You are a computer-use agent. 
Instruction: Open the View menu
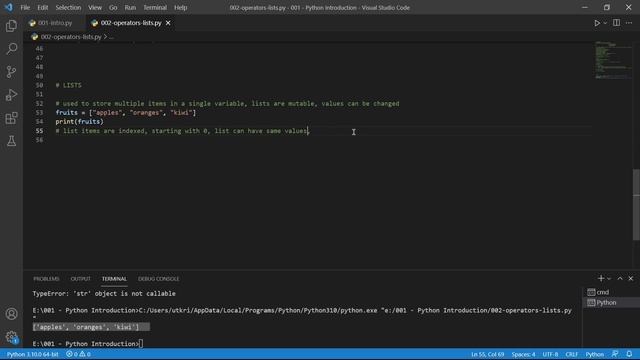pyautogui.click(x=95, y=7)
